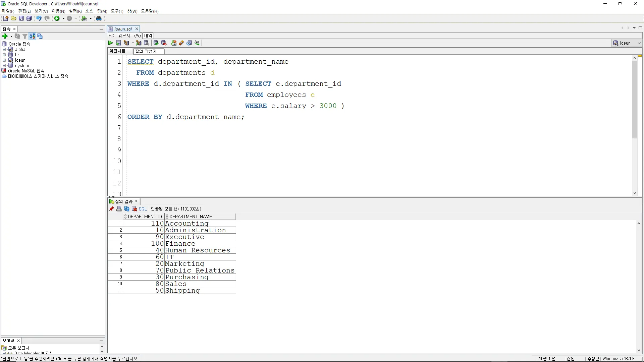
Task: Pin the query result panel
Action: click(111, 209)
